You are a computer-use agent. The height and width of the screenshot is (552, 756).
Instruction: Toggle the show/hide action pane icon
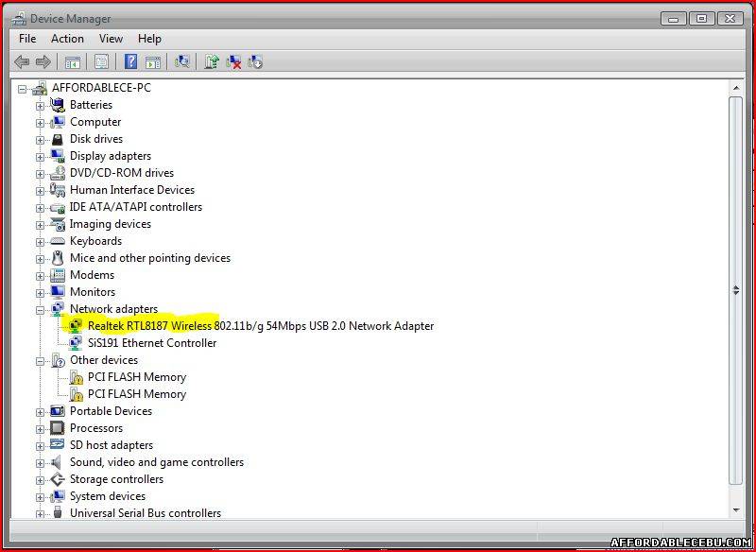pyautogui.click(x=153, y=61)
